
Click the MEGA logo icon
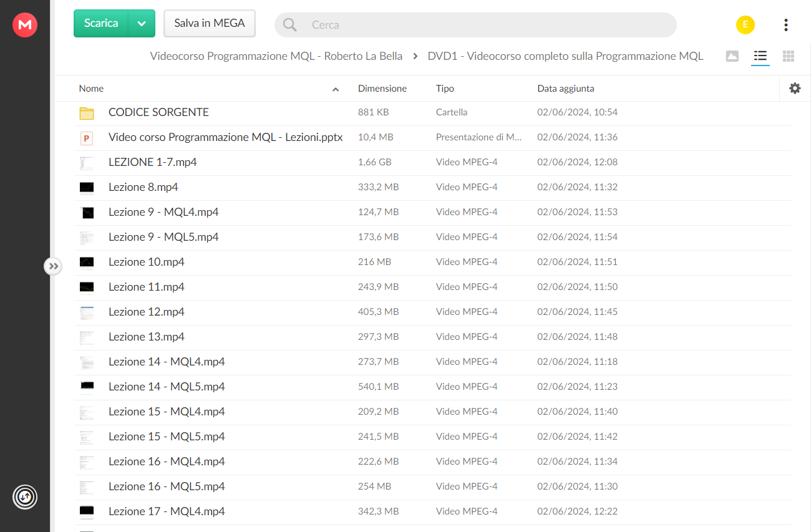pyautogui.click(x=25, y=25)
